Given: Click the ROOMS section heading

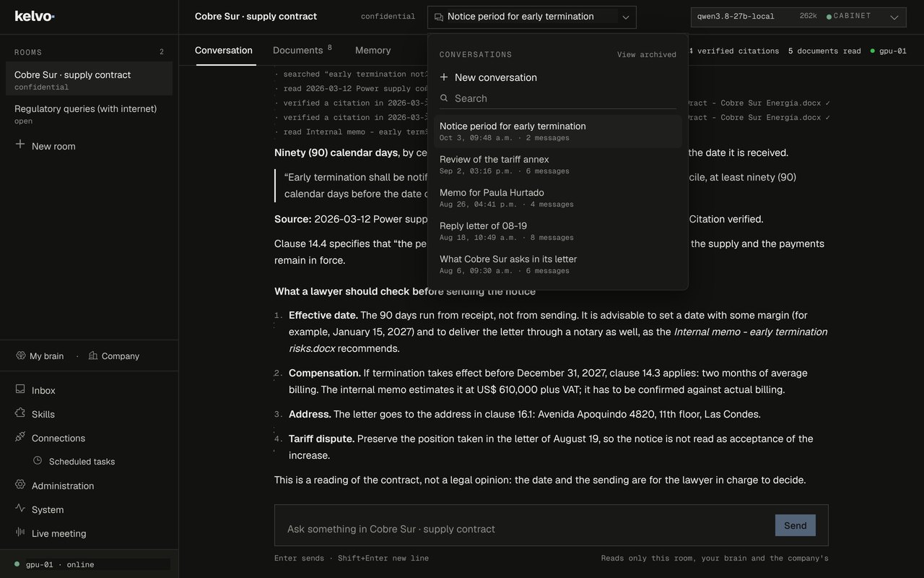Looking at the screenshot, I should pyautogui.click(x=28, y=52).
